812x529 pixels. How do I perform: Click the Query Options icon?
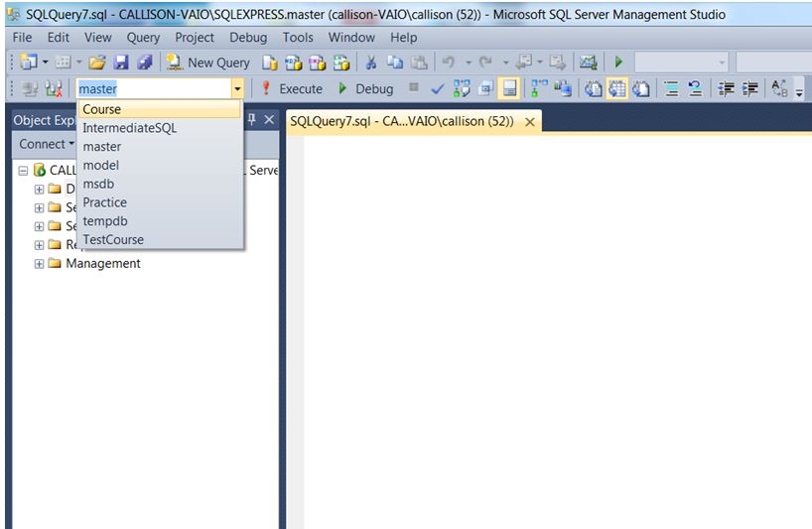click(485, 88)
